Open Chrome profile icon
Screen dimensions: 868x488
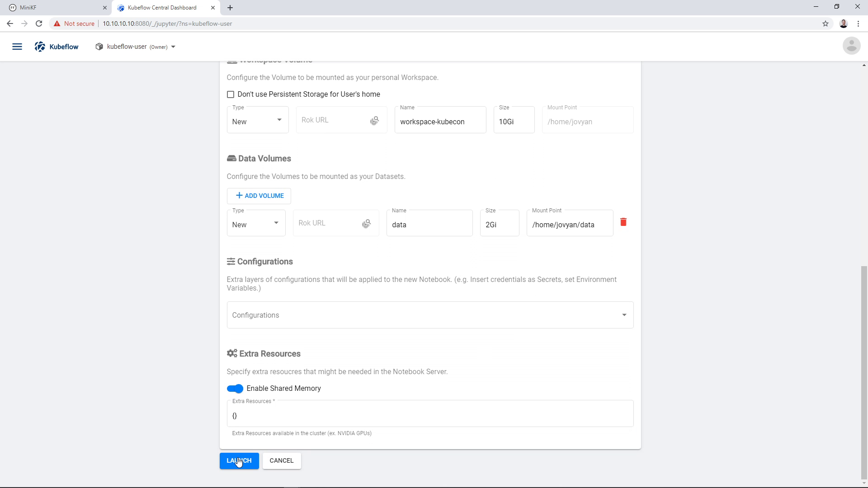[844, 23]
